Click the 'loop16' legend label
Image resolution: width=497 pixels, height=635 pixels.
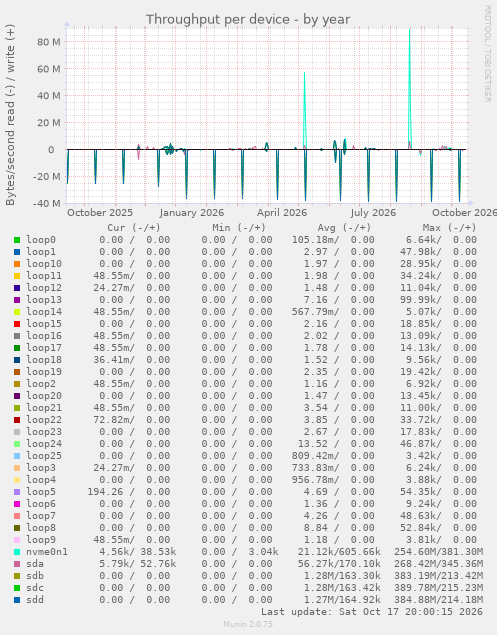tap(44, 336)
